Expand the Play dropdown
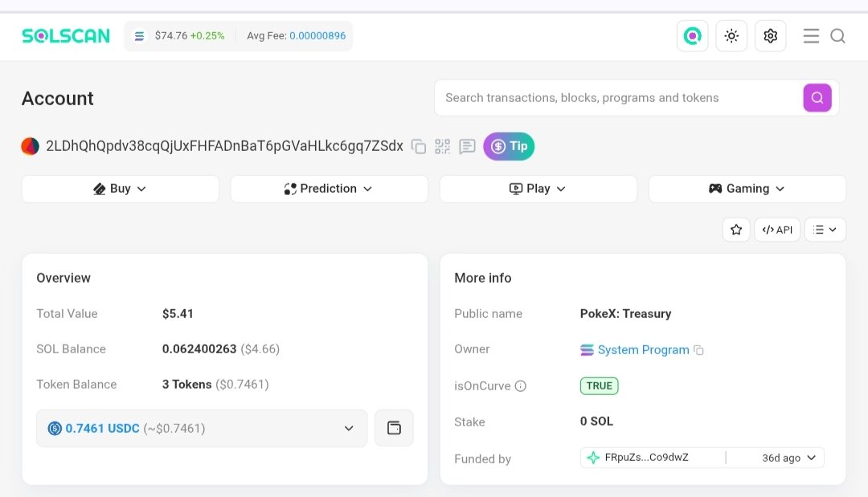The image size is (868, 497). tap(538, 189)
